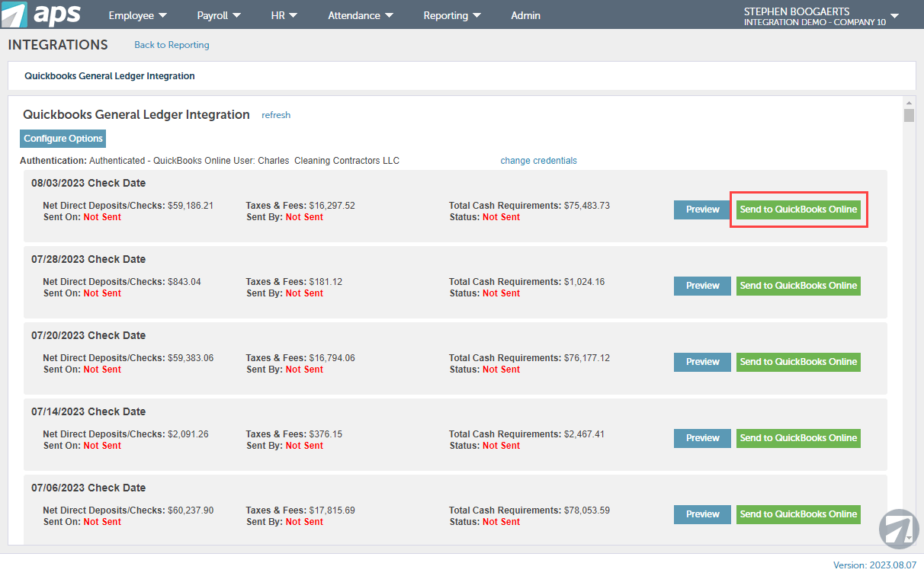Go to the Admin menu item
Screen dimensions: 924x576
tap(525, 15)
